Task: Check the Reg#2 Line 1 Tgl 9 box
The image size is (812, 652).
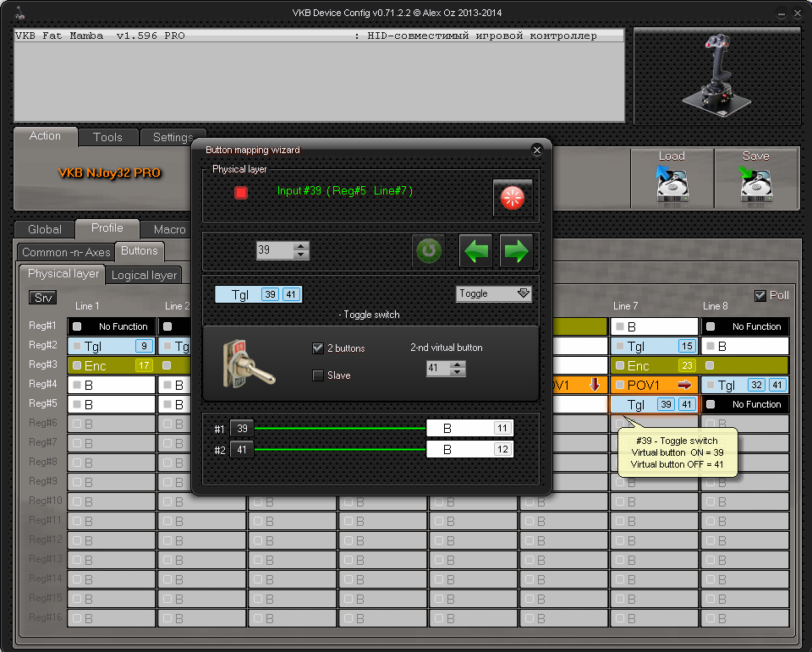Action: (x=77, y=346)
